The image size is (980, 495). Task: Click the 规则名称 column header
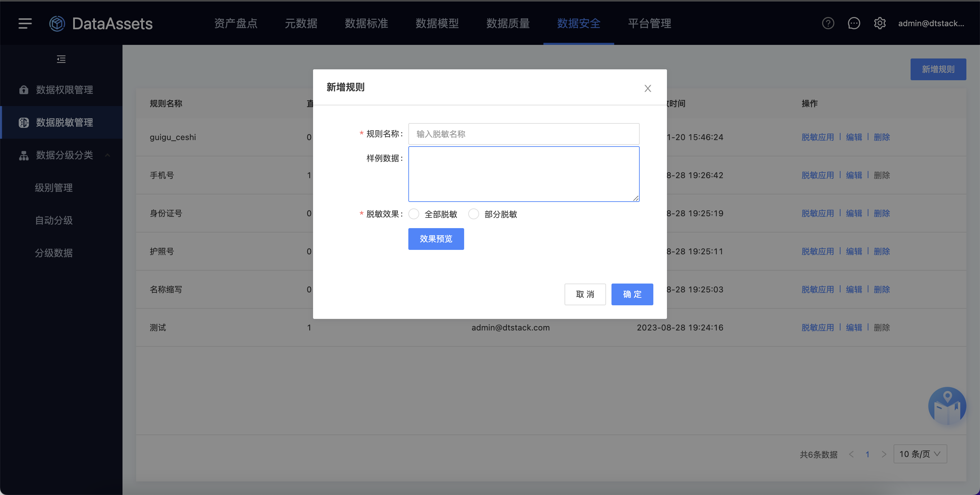pyautogui.click(x=166, y=103)
